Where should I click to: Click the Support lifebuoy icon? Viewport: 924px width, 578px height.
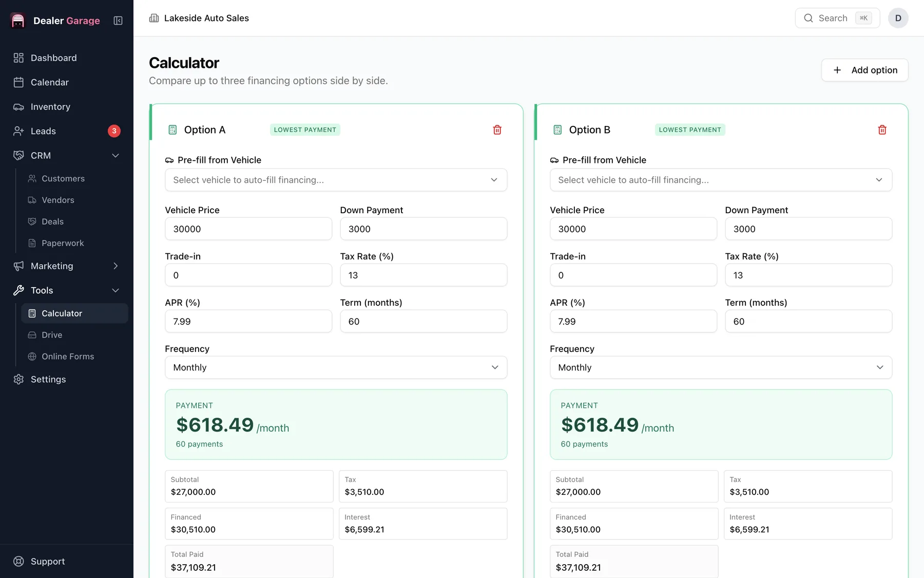(18, 562)
